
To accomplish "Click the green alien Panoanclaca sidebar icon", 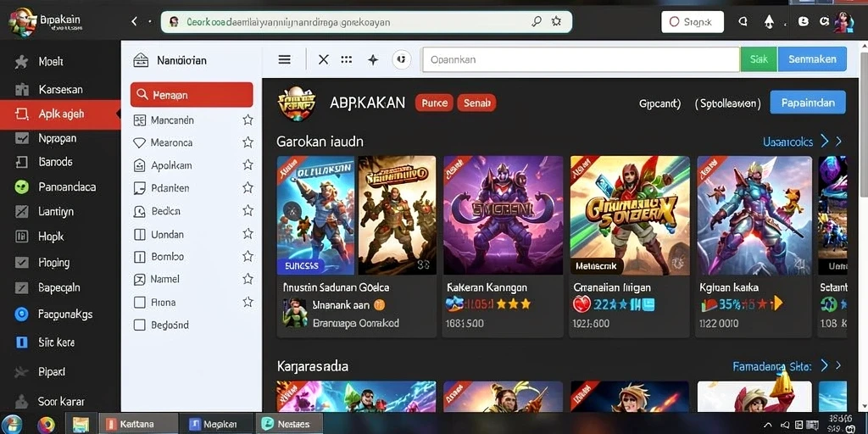I will [x=21, y=186].
